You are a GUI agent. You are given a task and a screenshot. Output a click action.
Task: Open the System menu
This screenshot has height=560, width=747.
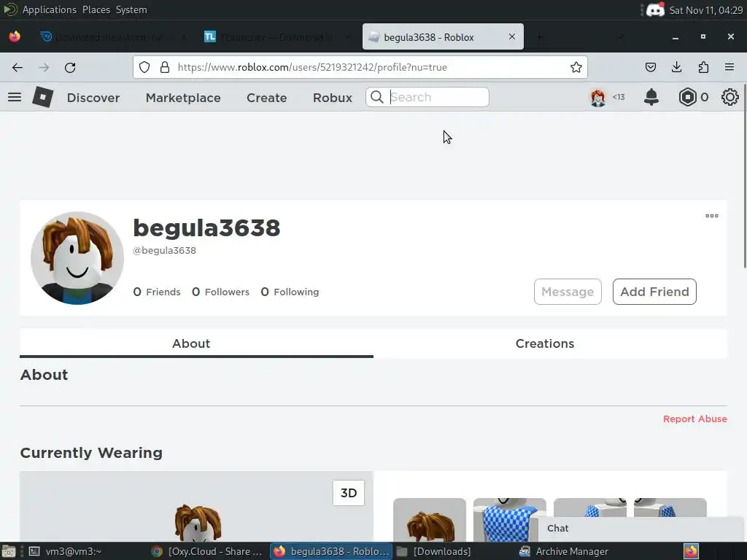(x=131, y=9)
